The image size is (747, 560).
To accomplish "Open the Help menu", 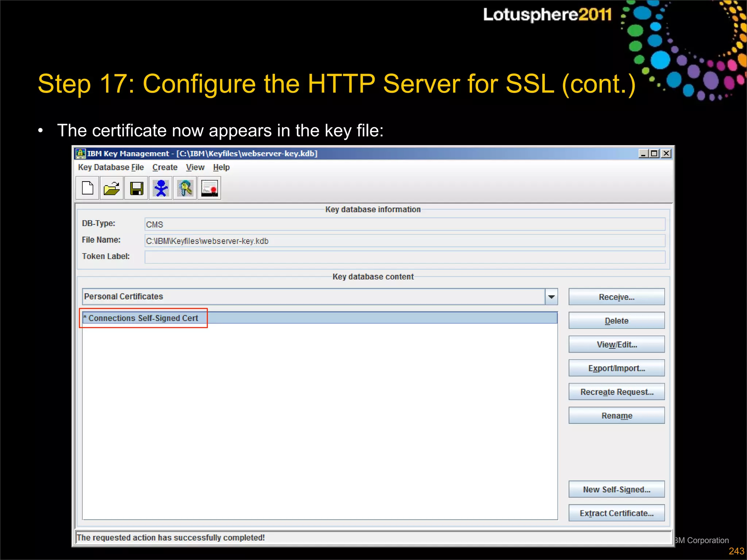I will [221, 167].
